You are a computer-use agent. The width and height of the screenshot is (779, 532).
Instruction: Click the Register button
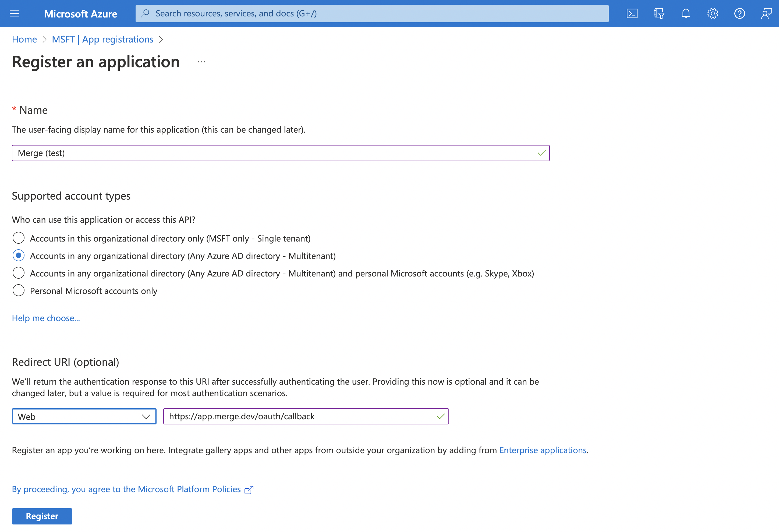click(x=42, y=516)
